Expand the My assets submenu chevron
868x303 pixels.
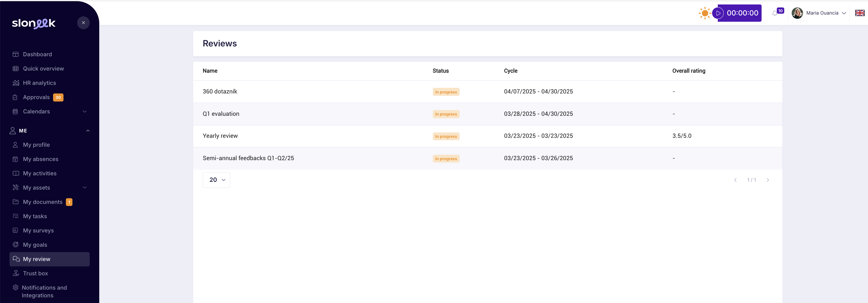tap(85, 188)
